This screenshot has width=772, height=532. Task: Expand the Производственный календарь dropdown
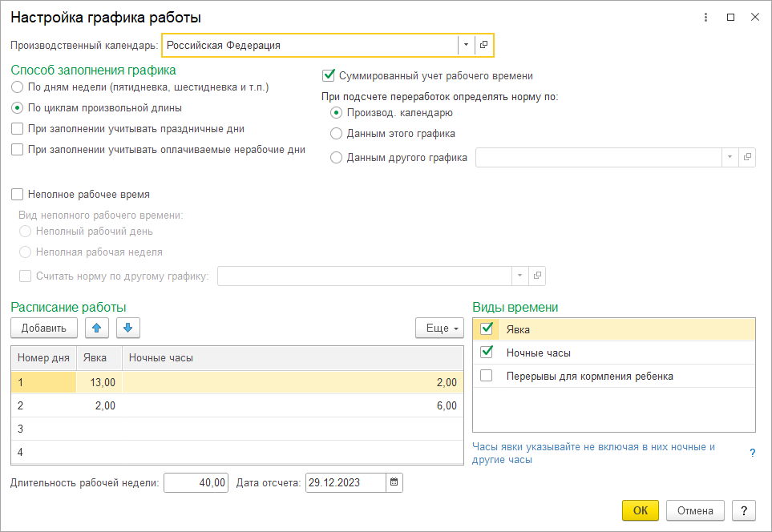(466, 45)
